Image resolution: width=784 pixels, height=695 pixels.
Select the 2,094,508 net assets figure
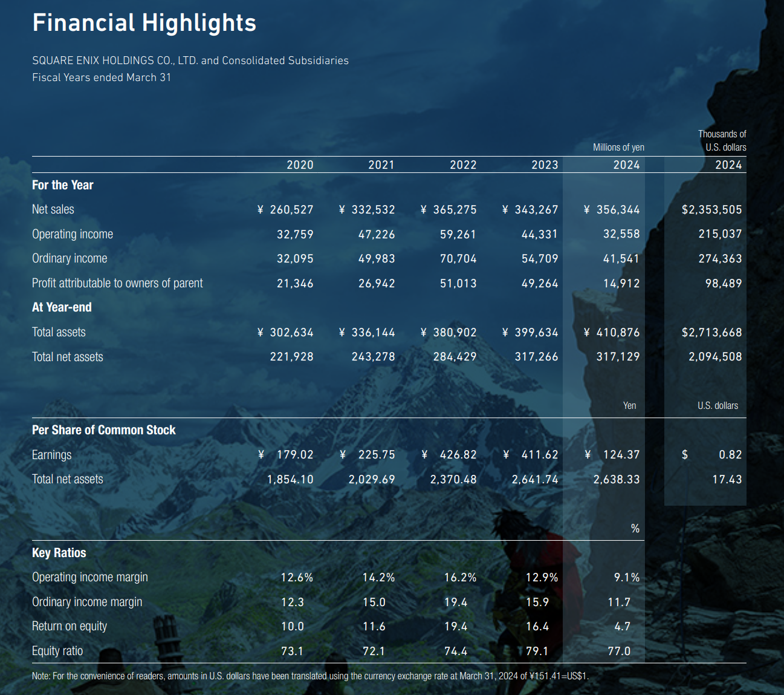click(716, 357)
